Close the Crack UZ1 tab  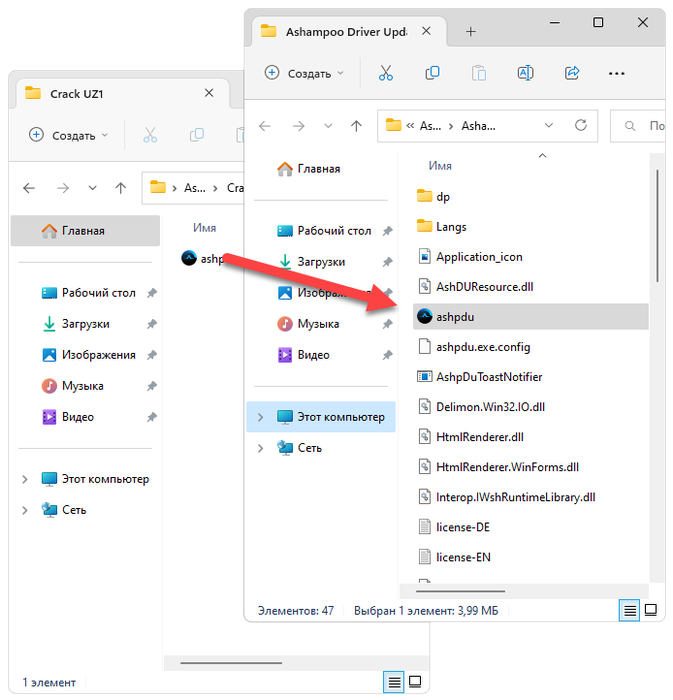[209, 93]
